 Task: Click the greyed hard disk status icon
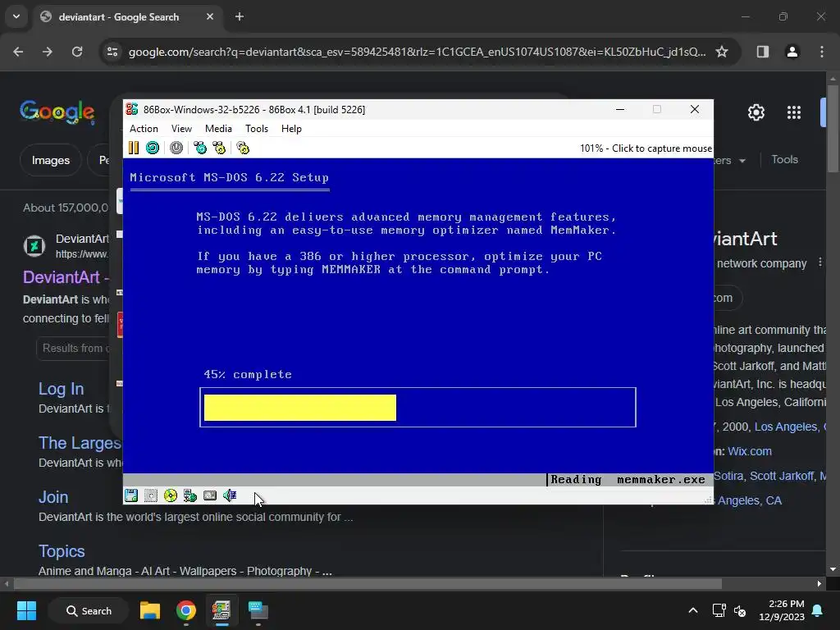(210, 495)
